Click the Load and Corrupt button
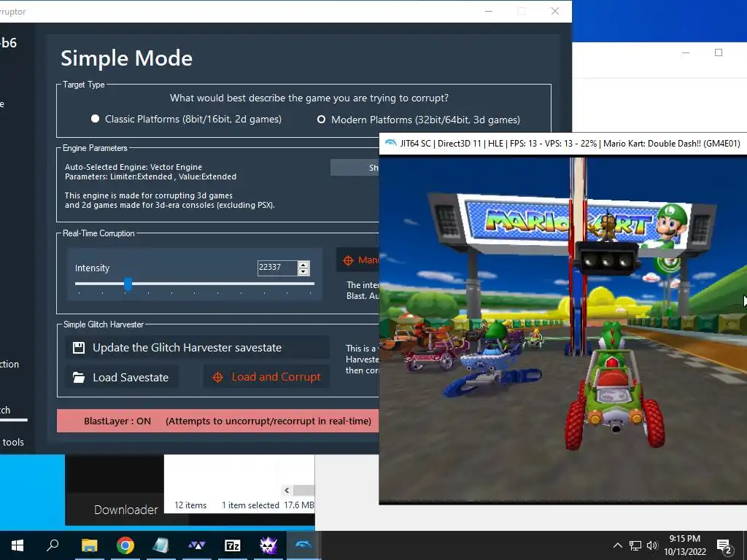Image resolution: width=747 pixels, height=560 pixels. click(x=266, y=377)
